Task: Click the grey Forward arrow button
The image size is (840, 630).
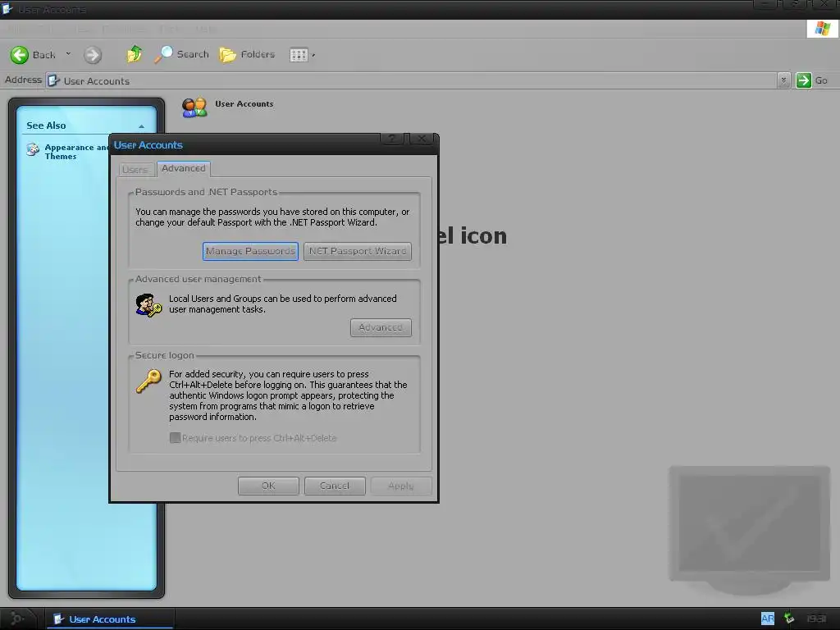Action: coord(93,55)
